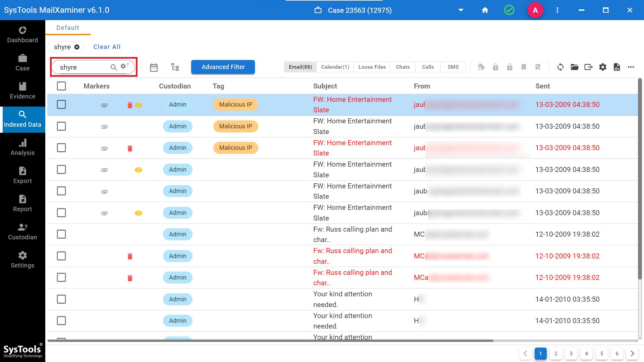Click the report chart document icon

[x=617, y=67]
